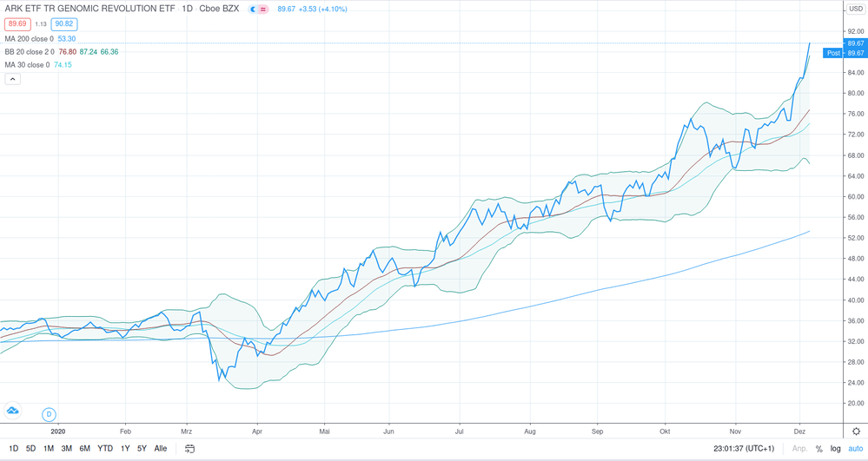Select the 6M time range
This screenshot has width=868, height=461.
(x=84, y=449)
